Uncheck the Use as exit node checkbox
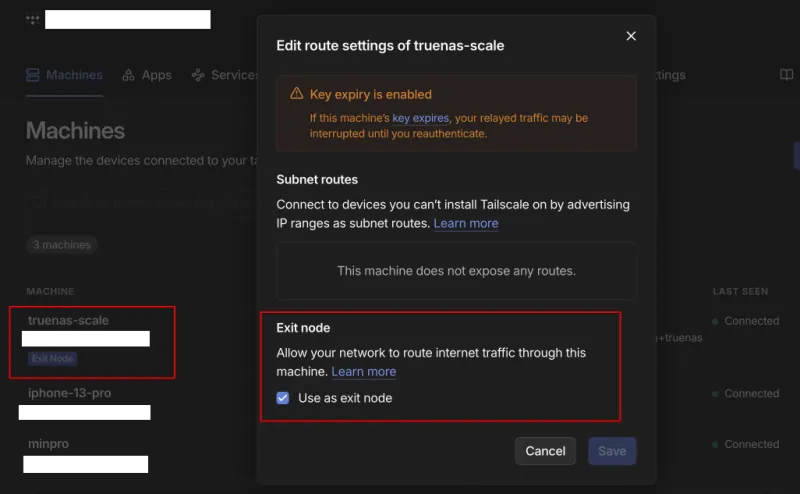 tap(283, 398)
